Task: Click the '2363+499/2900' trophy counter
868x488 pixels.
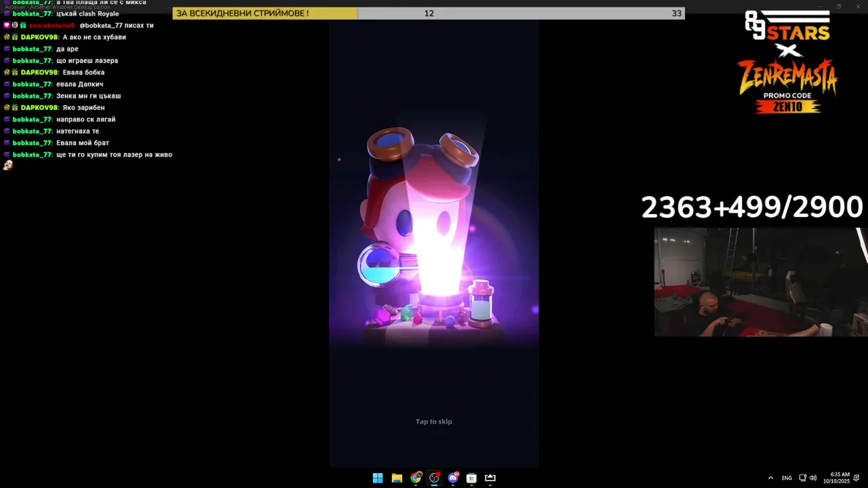Action: click(x=752, y=207)
